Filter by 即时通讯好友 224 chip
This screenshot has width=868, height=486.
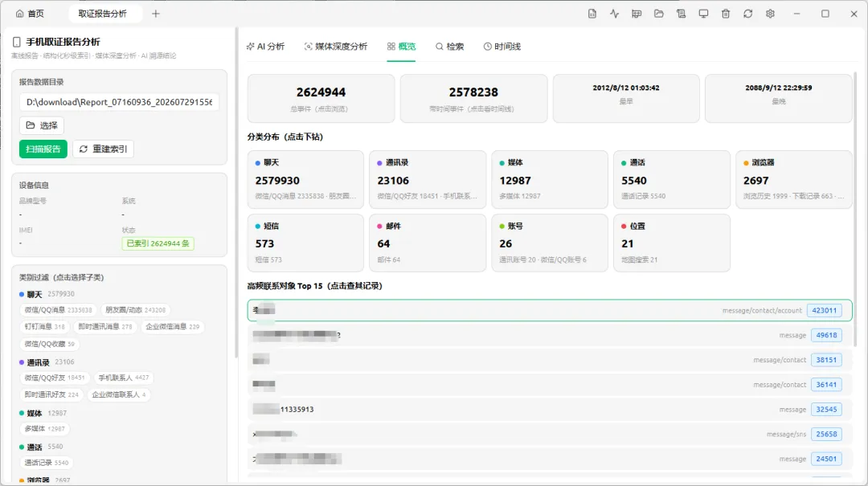tap(51, 394)
